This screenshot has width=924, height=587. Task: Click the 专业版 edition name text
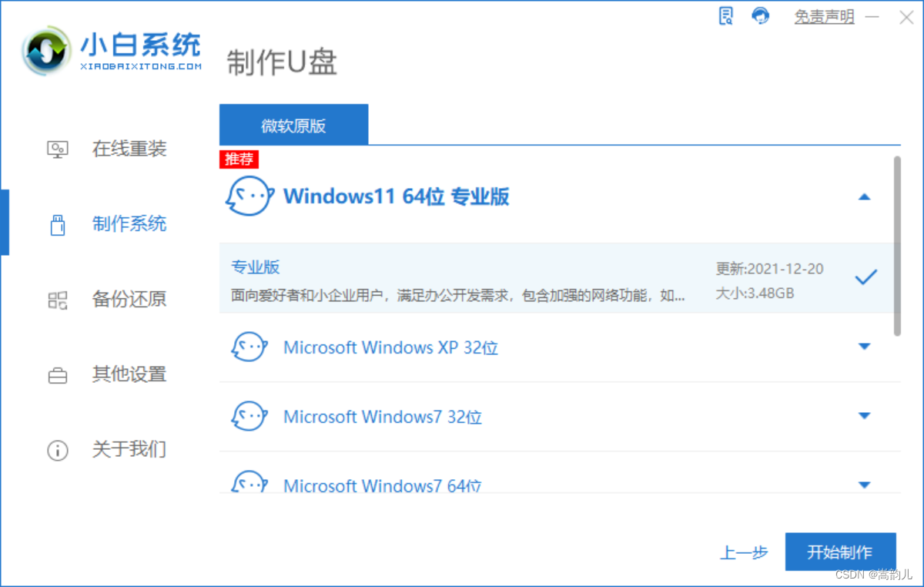click(x=256, y=267)
